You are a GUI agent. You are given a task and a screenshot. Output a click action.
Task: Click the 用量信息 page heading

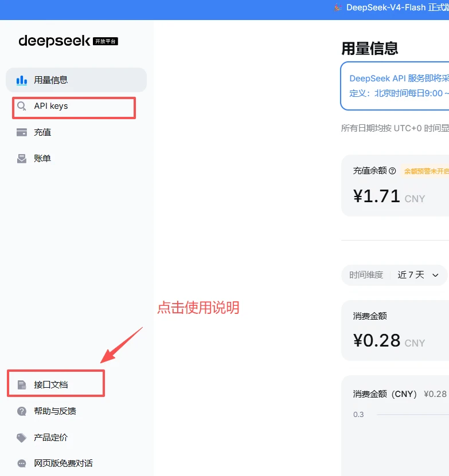(370, 48)
